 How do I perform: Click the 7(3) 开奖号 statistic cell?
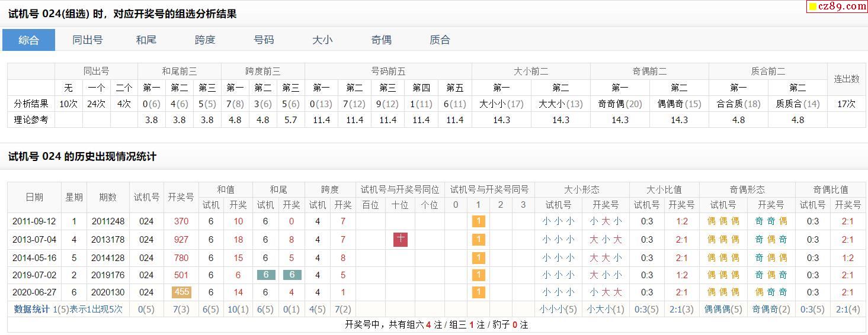[181, 309]
